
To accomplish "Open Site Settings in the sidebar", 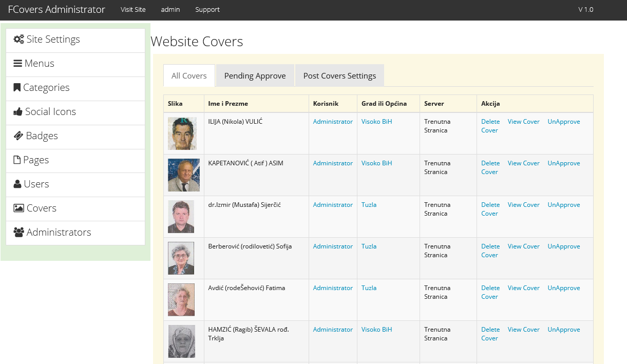I will (x=75, y=40).
